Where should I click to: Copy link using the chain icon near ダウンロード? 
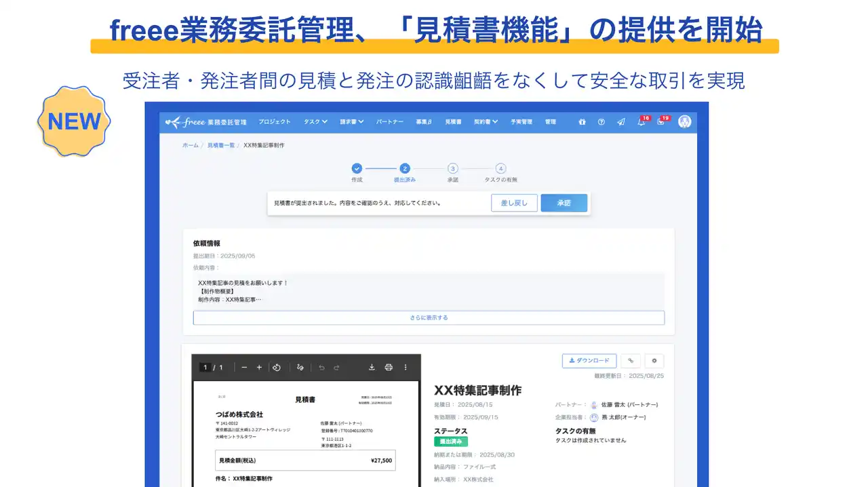tap(630, 360)
